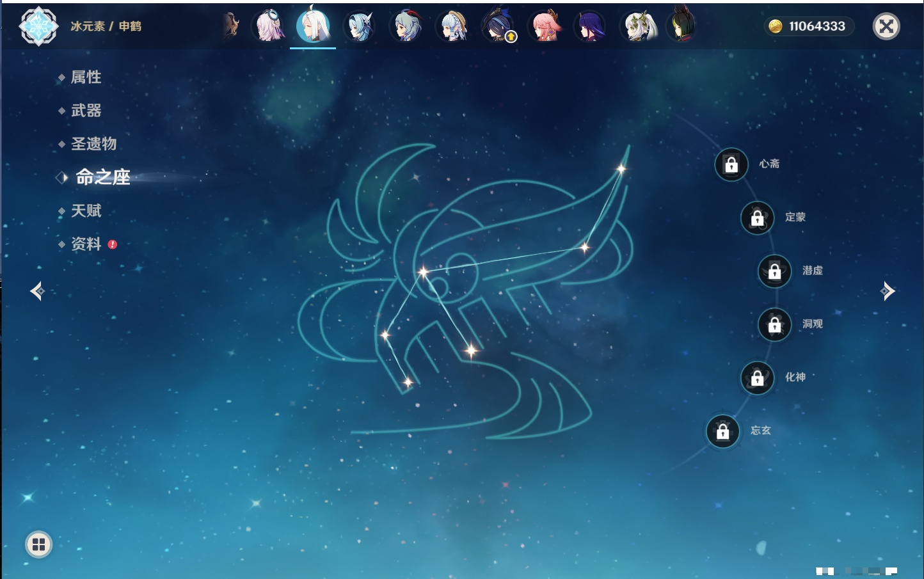Open the 属性 attributes tab
This screenshot has height=579, width=924.
tap(86, 77)
